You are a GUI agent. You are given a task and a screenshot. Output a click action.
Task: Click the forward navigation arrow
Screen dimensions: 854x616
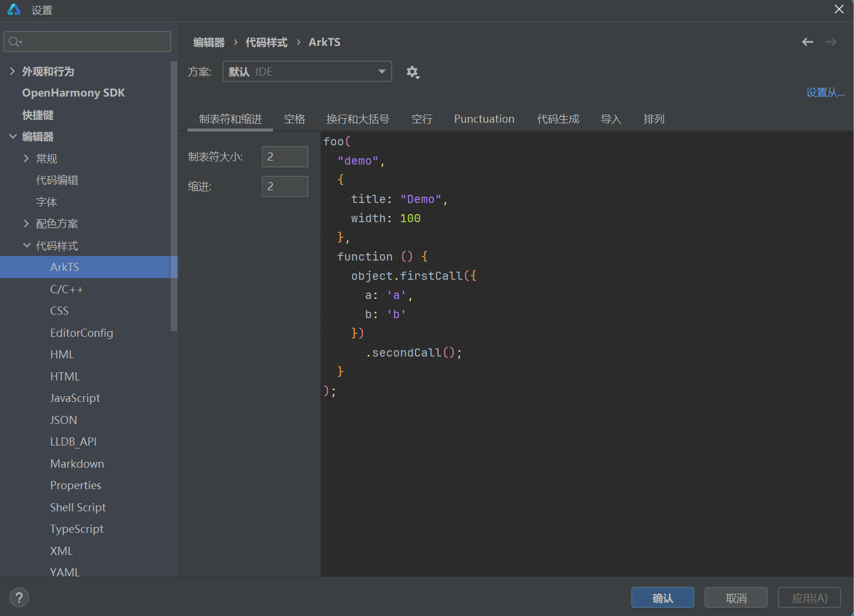coord(831,42)
